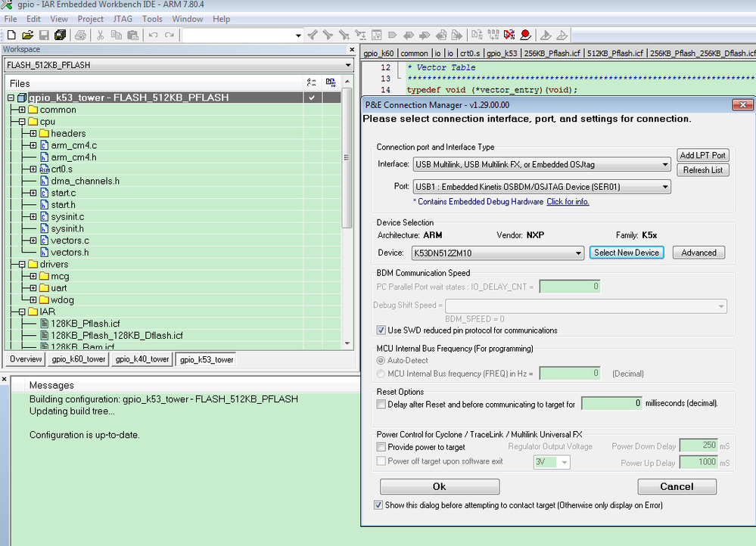756x546 pixels.
Task: Select vectors.h header file in tree
Action: 70,252
